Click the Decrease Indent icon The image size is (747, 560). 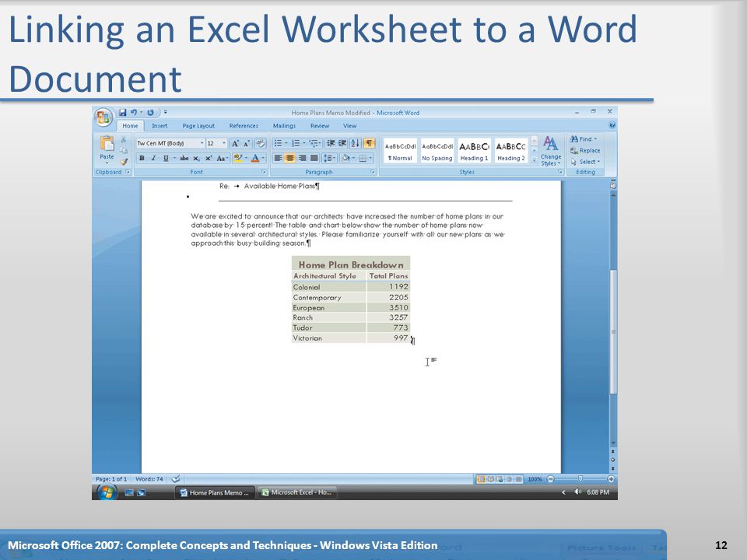(x=331, y=143)
